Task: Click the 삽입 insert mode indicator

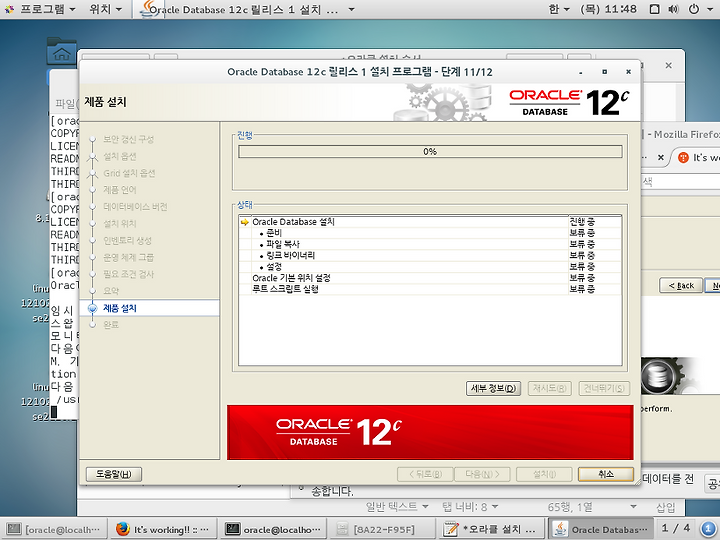Action: (665, 507)
